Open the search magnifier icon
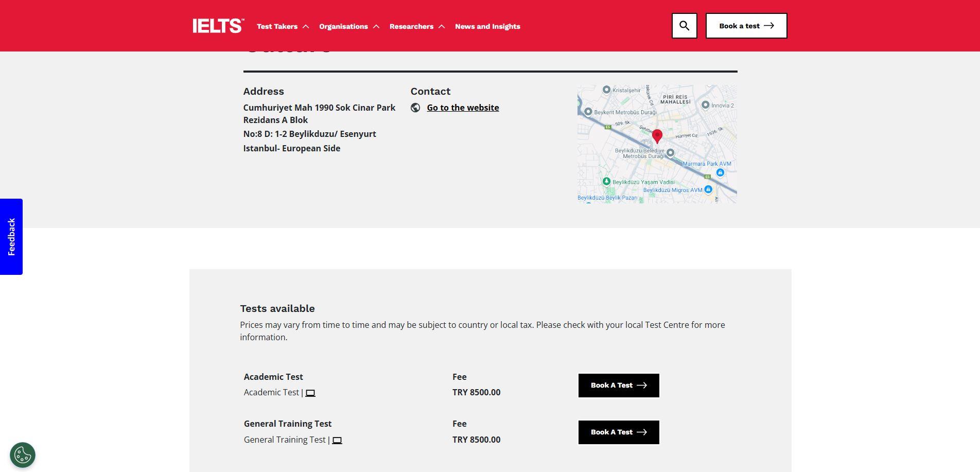 pyautogui.click(x=684, y=26)
